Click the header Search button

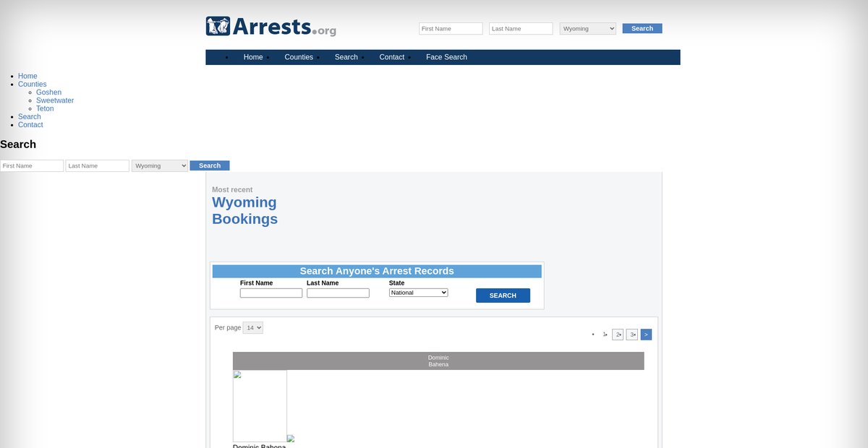point(642,29)
